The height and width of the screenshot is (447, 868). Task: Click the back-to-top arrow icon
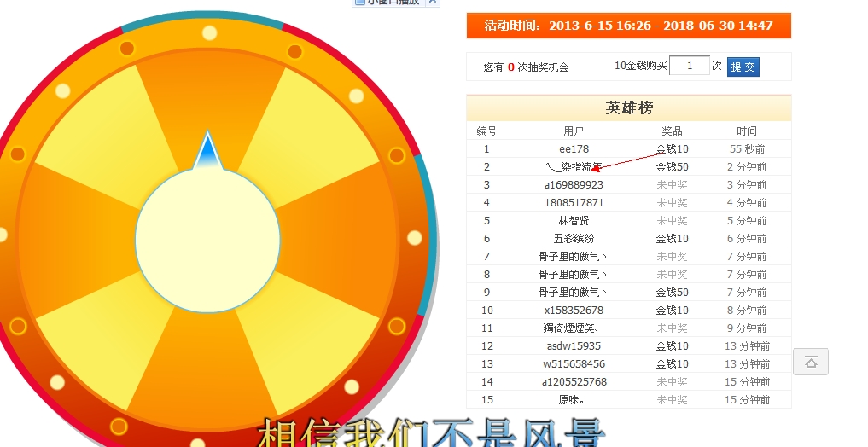click(811, 362)
